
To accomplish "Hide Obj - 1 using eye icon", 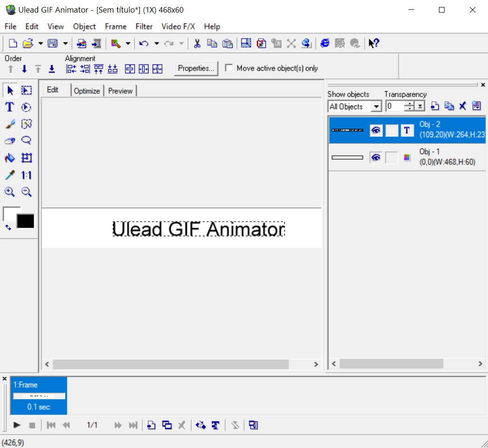I will (x=375, y=157).
